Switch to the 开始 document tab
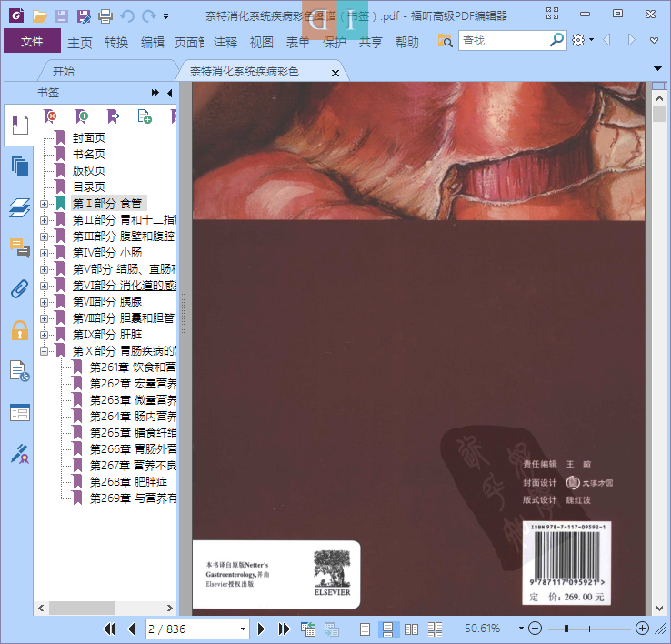Image resolution: width=671 pixels, height=644 pixels. click(64, 71)
